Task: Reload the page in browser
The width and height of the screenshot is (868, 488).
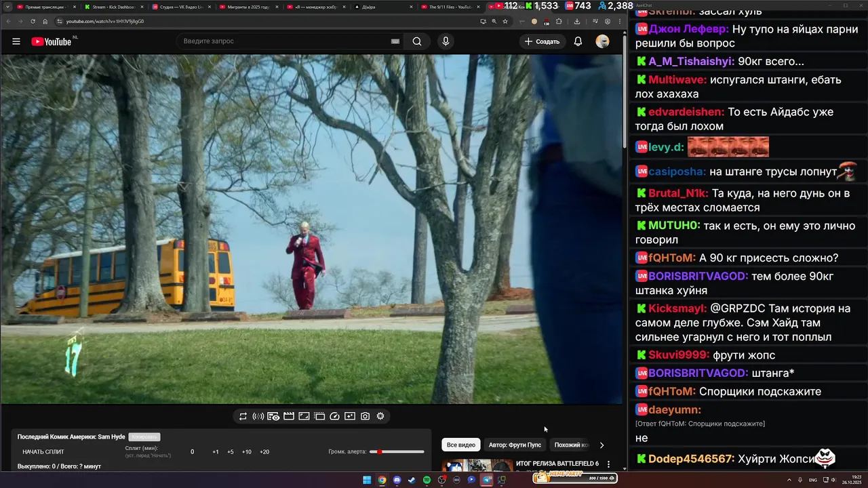Action: point(33,21)
